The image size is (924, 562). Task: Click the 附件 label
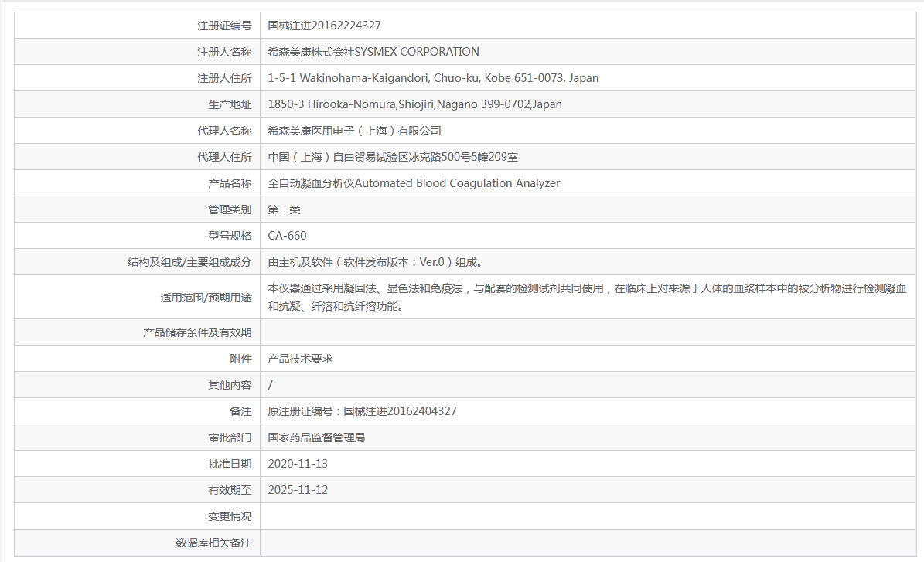pos(240,359)
